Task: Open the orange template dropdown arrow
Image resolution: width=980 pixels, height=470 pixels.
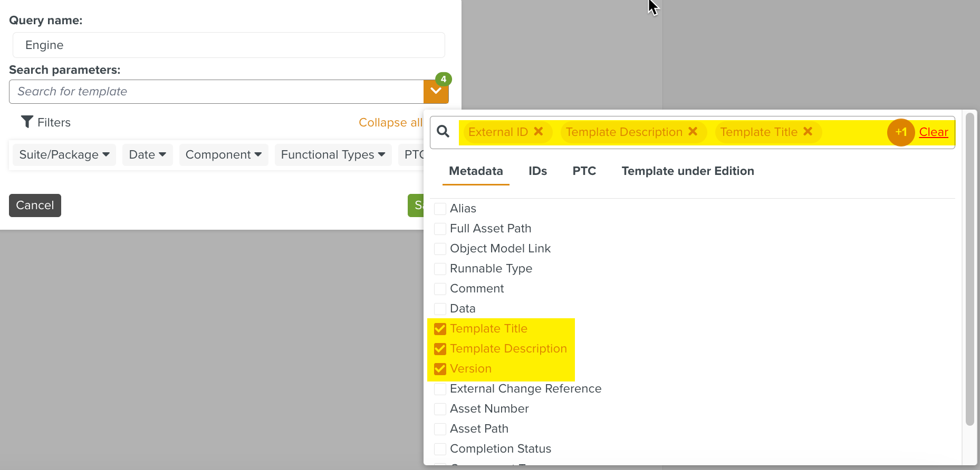Action: pos(436,92)
